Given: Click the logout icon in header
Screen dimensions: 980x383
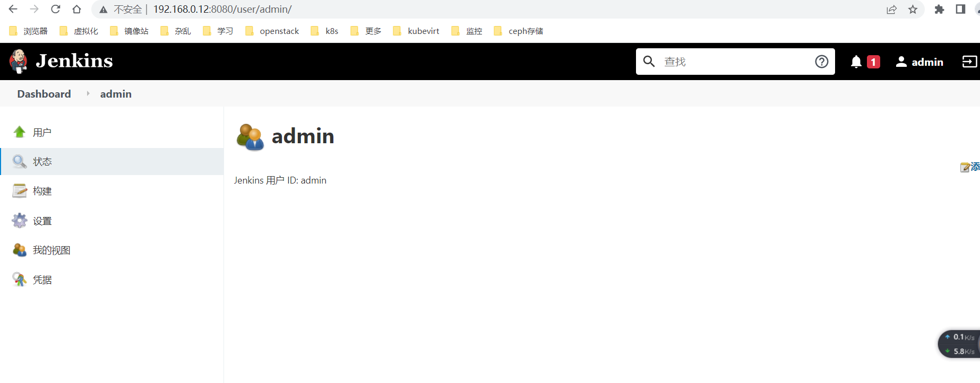Looking at the screenshot, I should point(969,62).
